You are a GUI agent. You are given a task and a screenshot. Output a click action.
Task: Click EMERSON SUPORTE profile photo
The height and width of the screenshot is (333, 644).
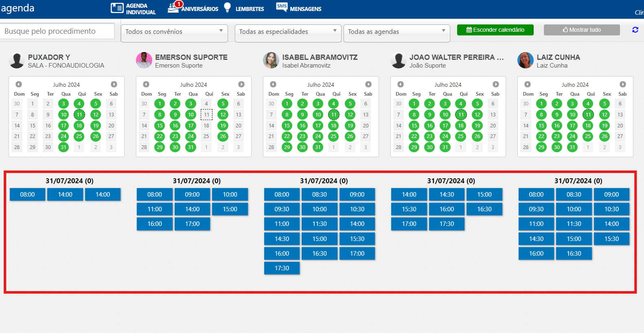click(144, 60)
